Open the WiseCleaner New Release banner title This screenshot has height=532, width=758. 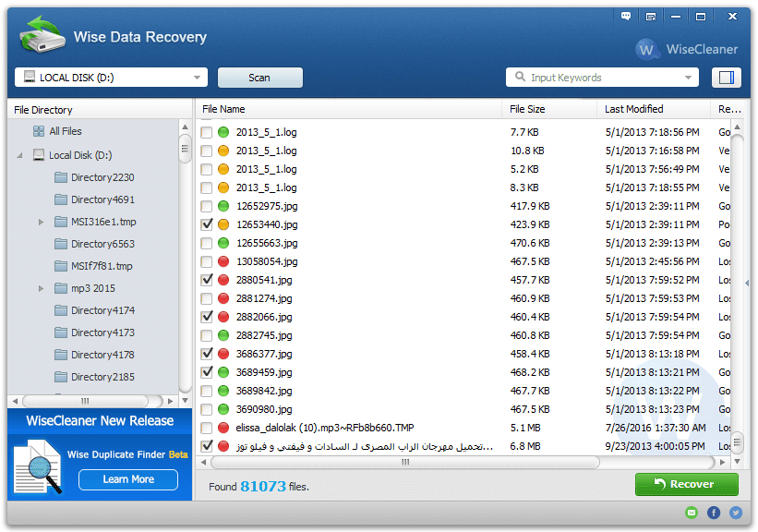[100, 421]
